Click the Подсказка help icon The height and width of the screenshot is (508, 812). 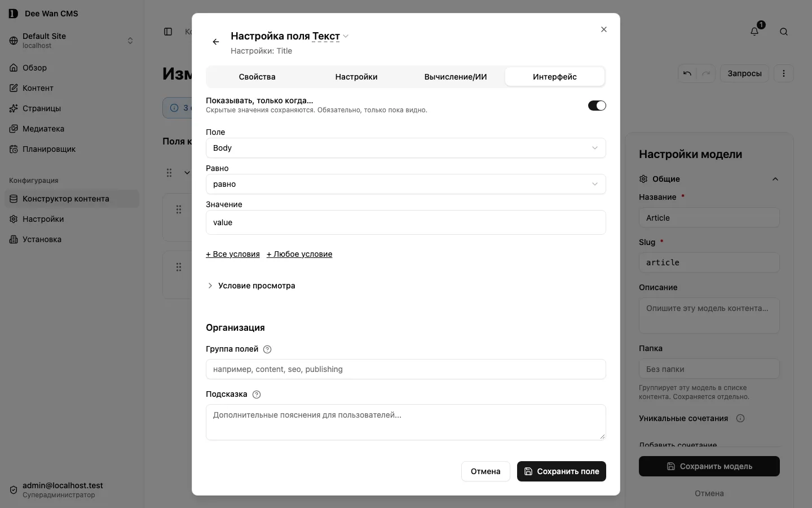tap(257, 395)
